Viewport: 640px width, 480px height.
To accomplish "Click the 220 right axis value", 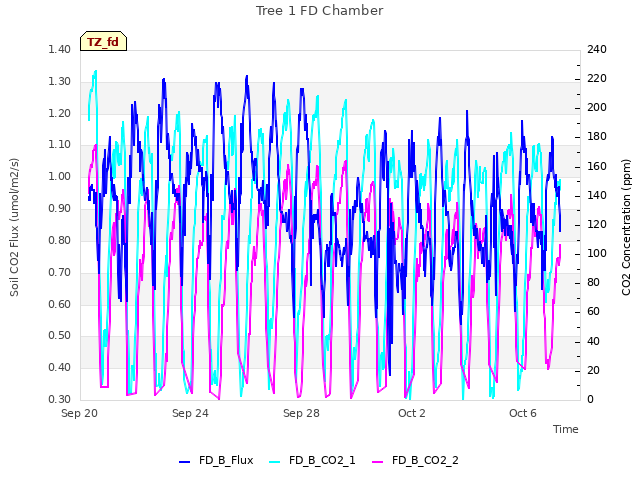I will [x=597, y=79].
